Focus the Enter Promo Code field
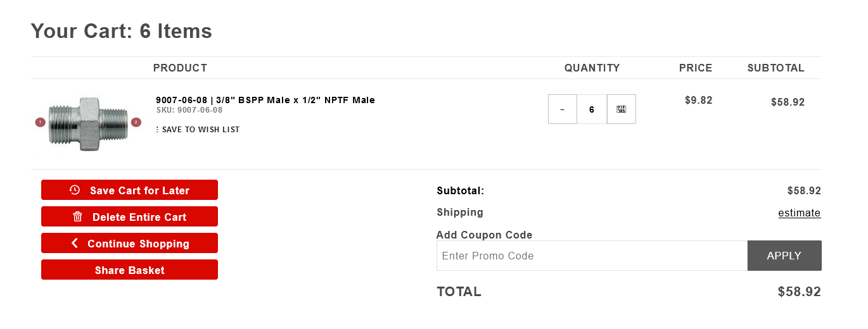The image size is (868, 329). (x=592, y=256)
